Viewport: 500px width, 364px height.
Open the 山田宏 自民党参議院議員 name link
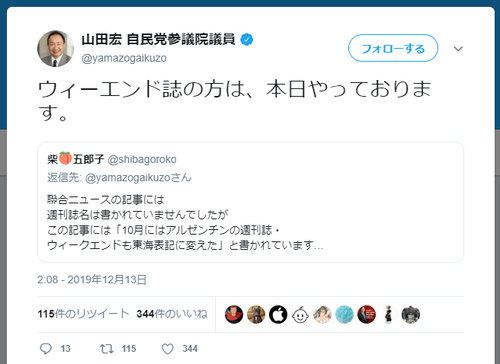[158, 40]
